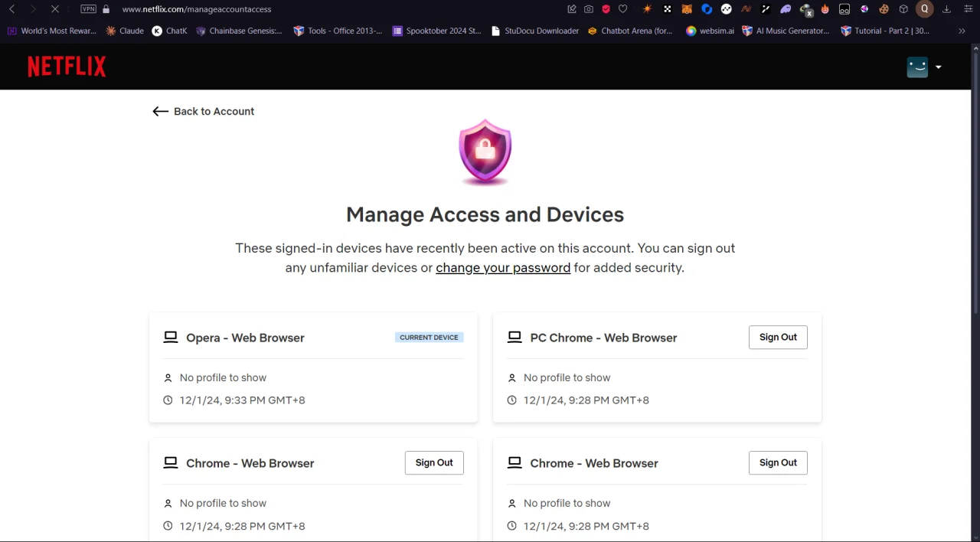Open World's Most Rewar... bookmark
This screenshot has height=542, width=980.
coord(52,31)
